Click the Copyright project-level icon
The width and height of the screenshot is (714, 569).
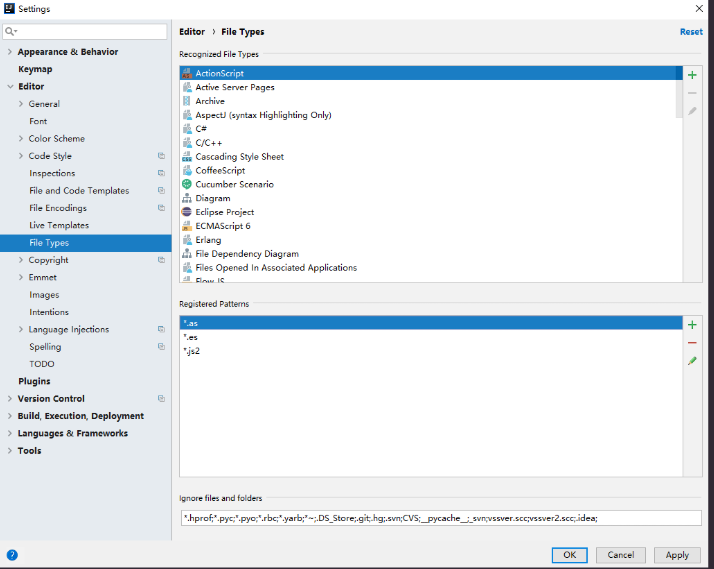(x=161, y=260)
